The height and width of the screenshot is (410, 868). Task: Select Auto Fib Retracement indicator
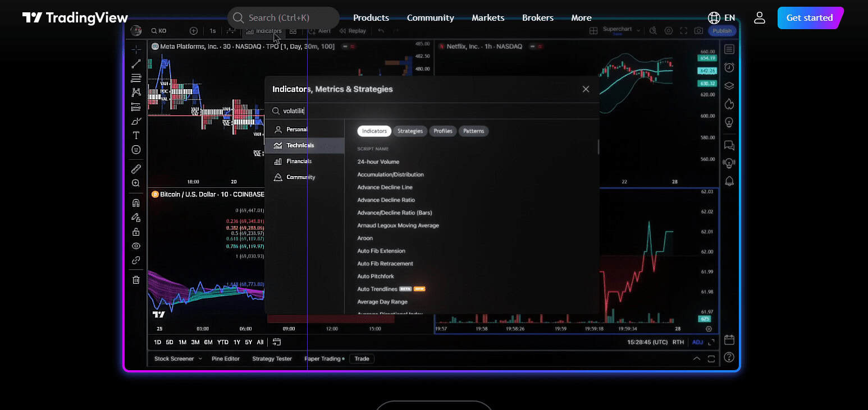(385, 264)
